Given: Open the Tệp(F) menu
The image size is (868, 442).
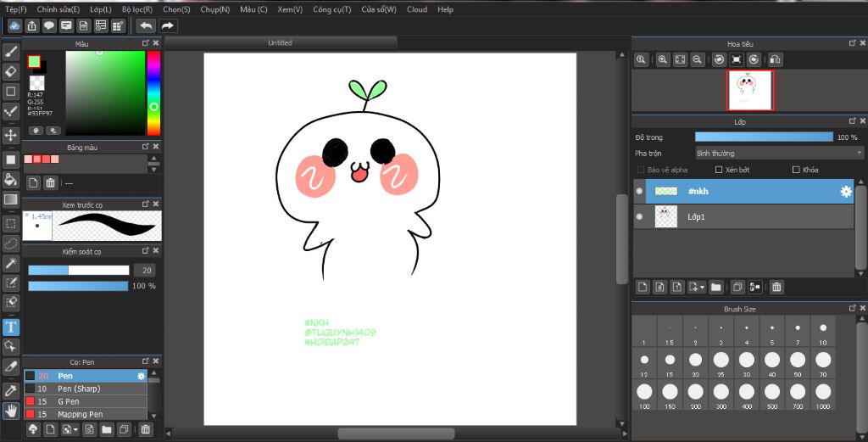Looking at the screenshot, I should pos(15,9).
